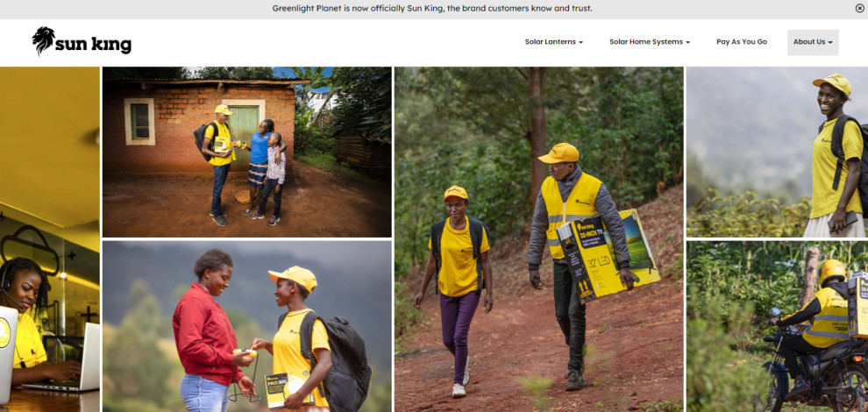Go to the Pay As You Go page

[741, 42]
